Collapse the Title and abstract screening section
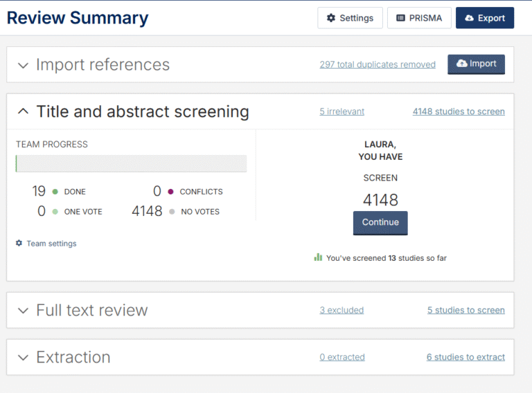 (x=24, y=111)
